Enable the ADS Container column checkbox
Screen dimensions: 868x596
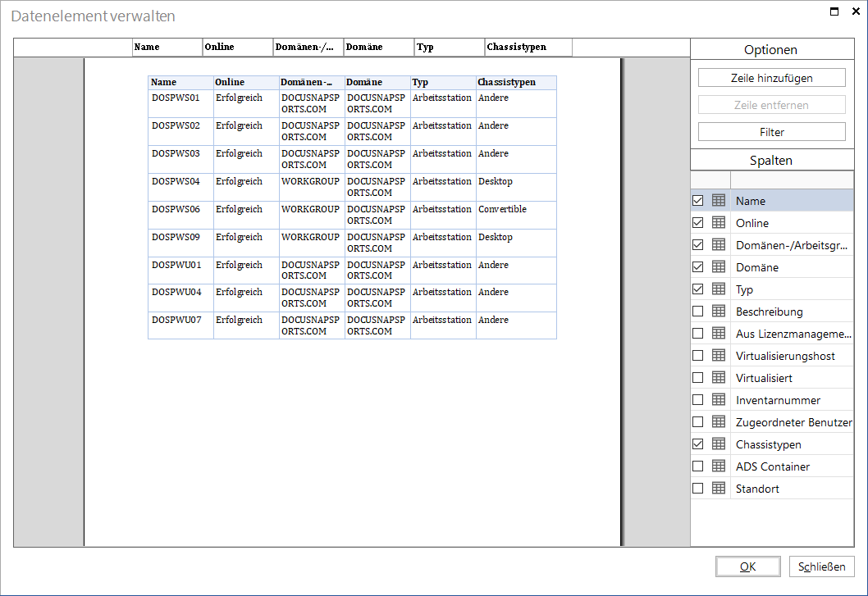697,466
